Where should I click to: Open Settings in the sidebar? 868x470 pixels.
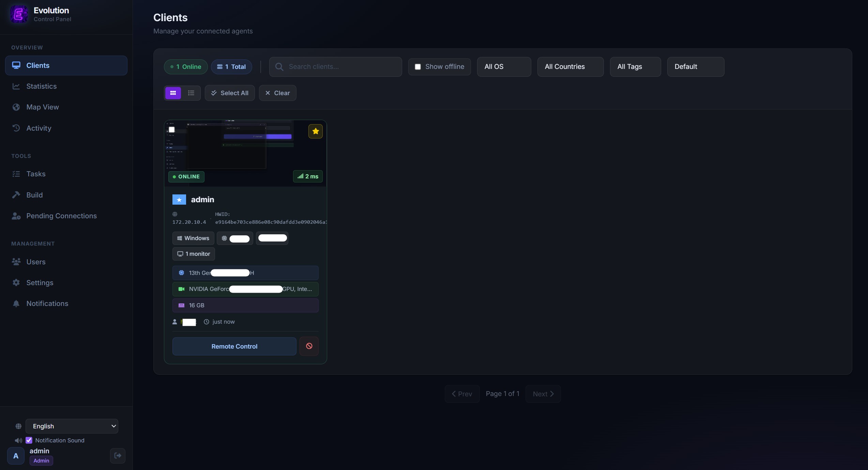[66, 283]
